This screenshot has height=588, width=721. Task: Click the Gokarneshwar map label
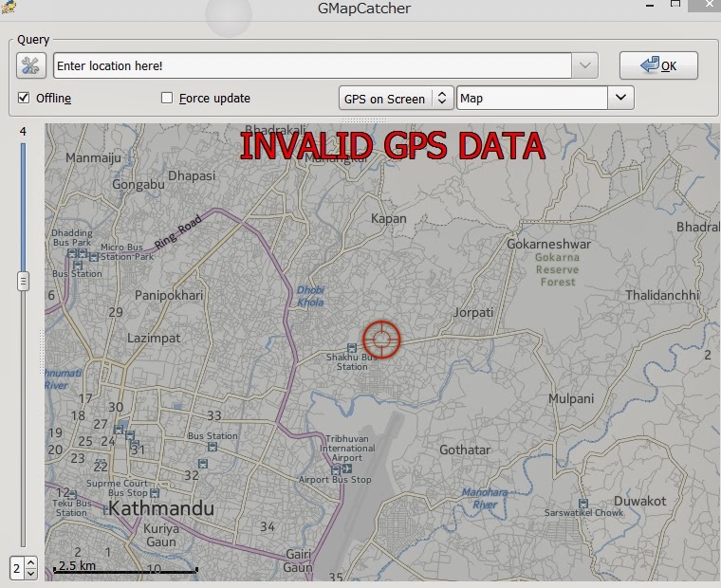tap(549, 244)
